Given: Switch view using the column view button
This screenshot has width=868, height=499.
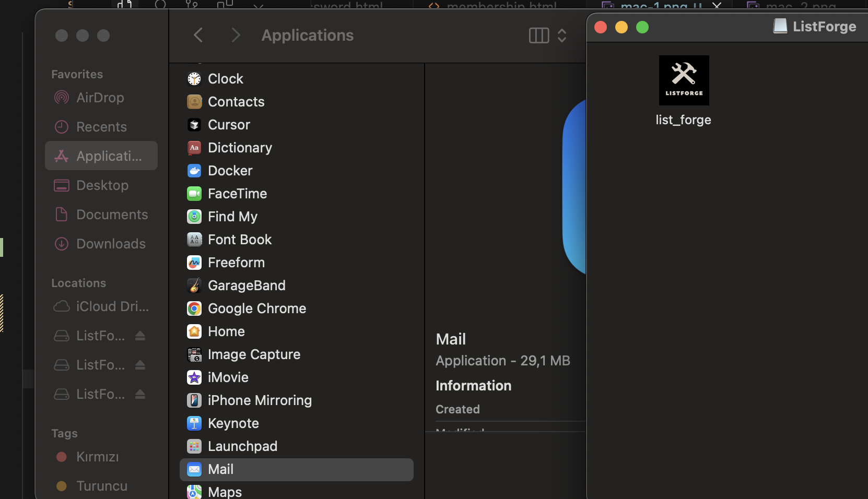Looking at the screenshot, I should [x=539, y=35].
